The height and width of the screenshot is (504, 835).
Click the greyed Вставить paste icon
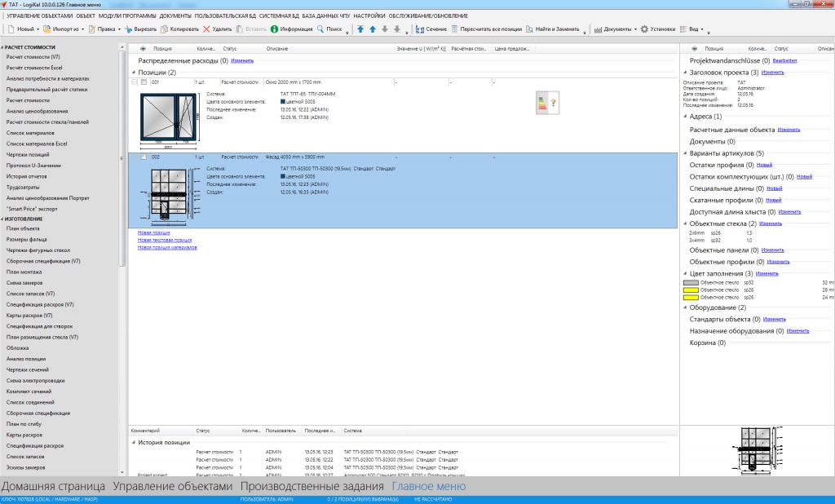(240, 29)
